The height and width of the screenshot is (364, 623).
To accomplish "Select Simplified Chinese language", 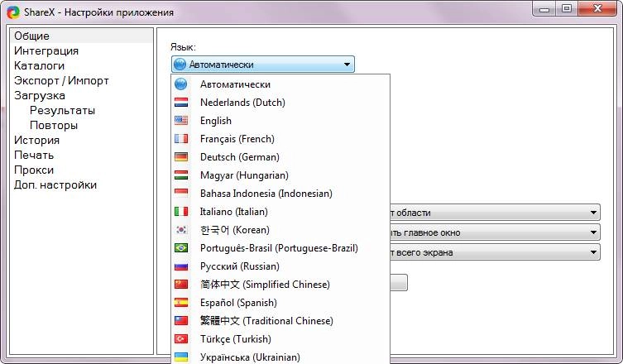I will (280, 285).
